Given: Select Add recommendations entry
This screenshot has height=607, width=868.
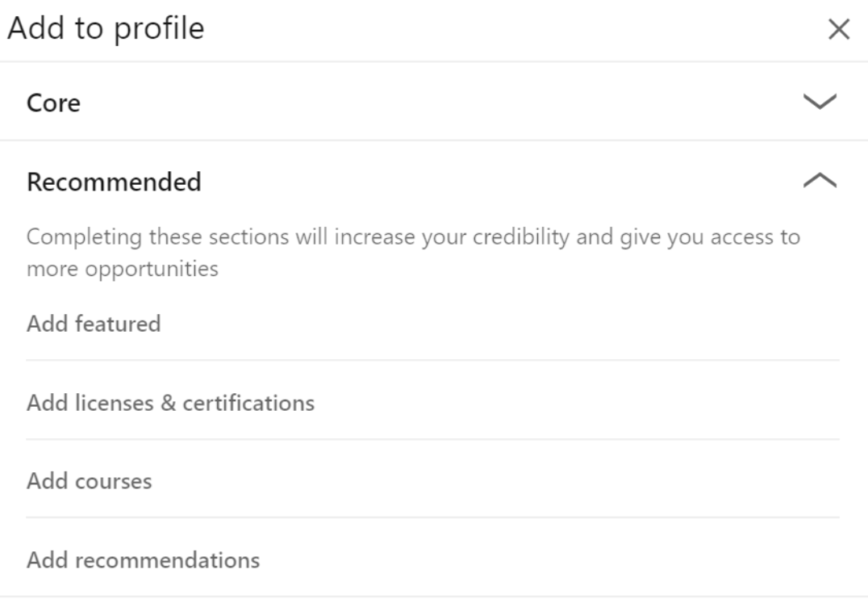Looking at the screenshot, I should coord(143,559).
